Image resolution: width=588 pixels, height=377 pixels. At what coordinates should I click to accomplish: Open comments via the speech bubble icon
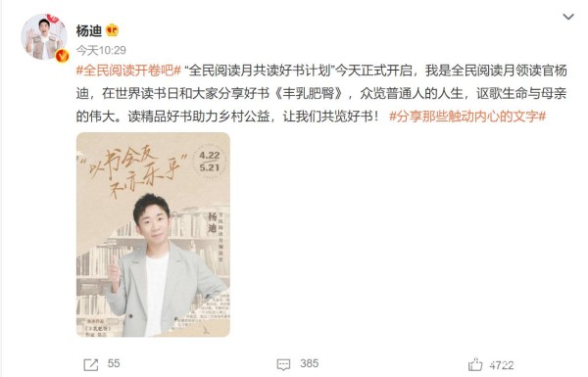(x=283, y=364)
